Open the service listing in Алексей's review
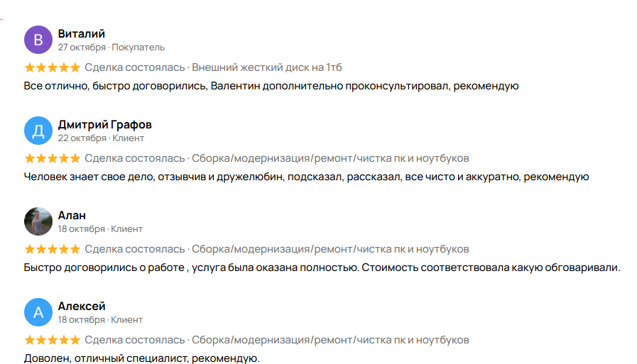The image size is (637, 364). [330, 340]
